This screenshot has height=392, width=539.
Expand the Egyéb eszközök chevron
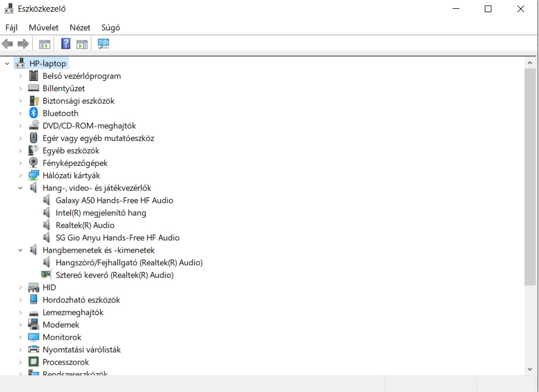[x=20, y=150]
